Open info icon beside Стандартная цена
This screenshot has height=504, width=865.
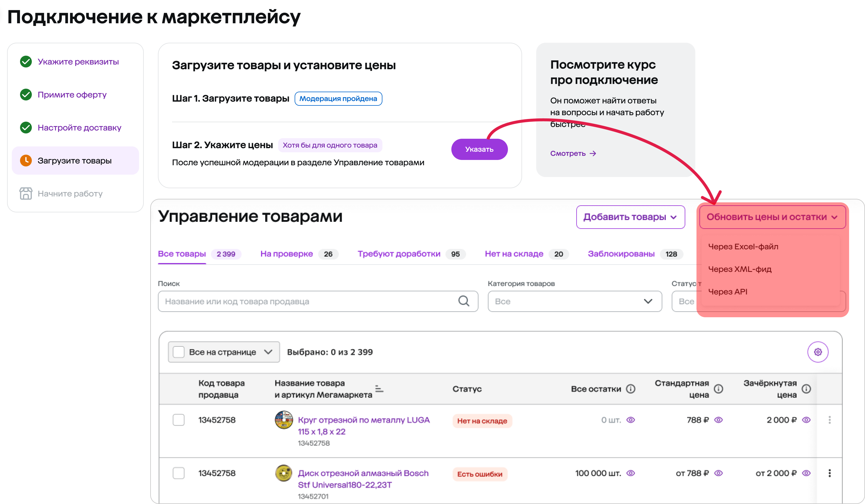719,389
